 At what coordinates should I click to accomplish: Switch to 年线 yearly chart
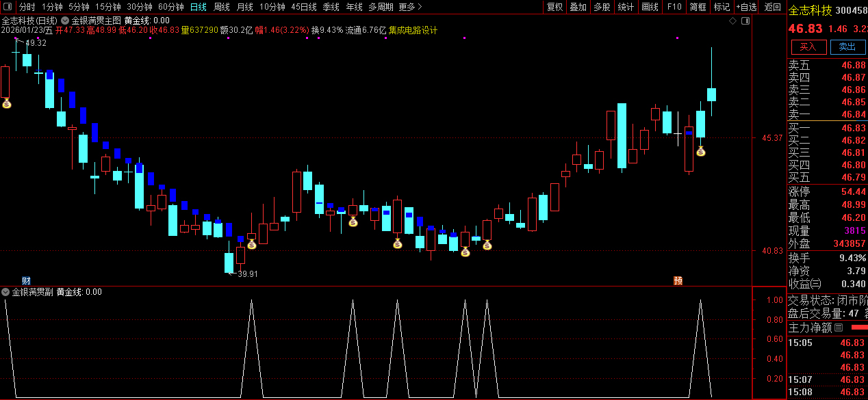(354, 7)
